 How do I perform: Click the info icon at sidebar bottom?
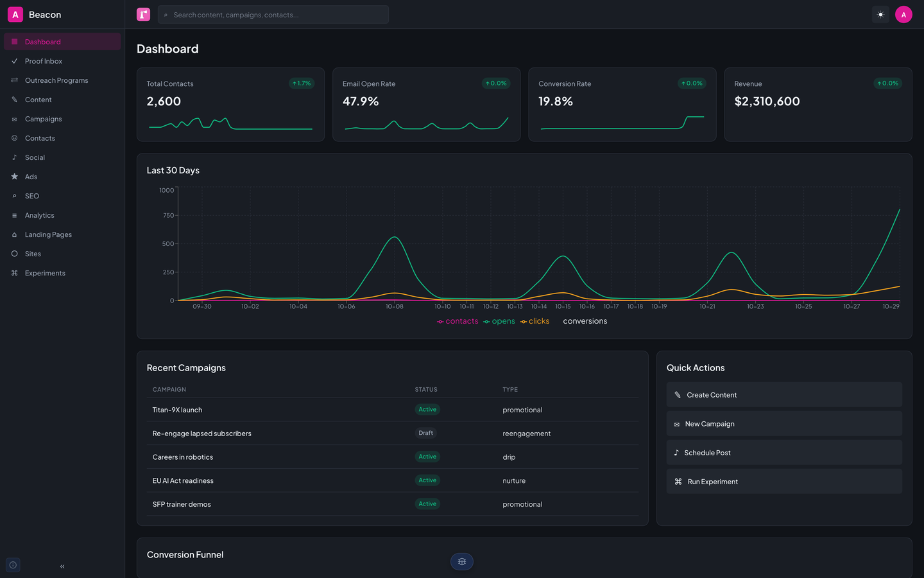(x=13, y=565)
